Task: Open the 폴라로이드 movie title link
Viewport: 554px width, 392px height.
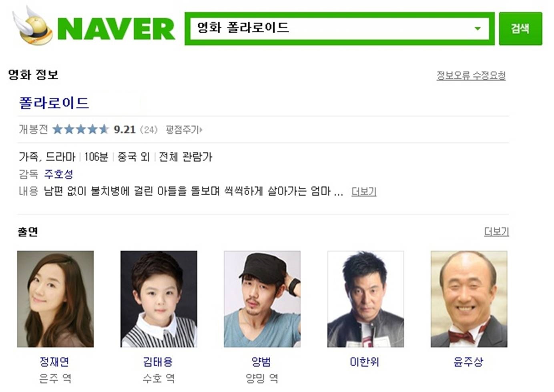Action: pyautogui.click(x=54, y=103)
